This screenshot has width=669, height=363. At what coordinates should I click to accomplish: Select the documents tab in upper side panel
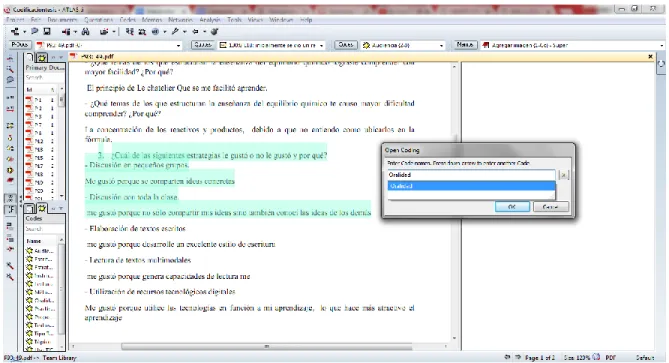pyautogui.click(x=29, y=57)
